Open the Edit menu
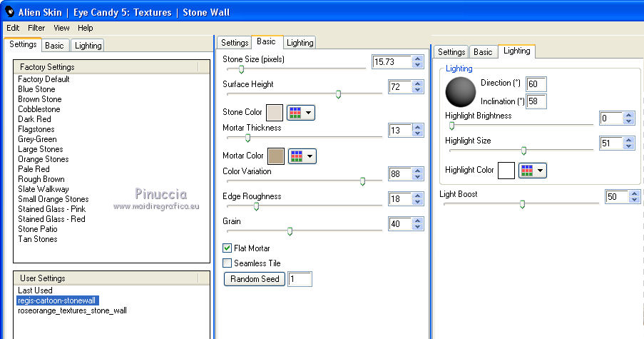644x339 pixels. 13,28
